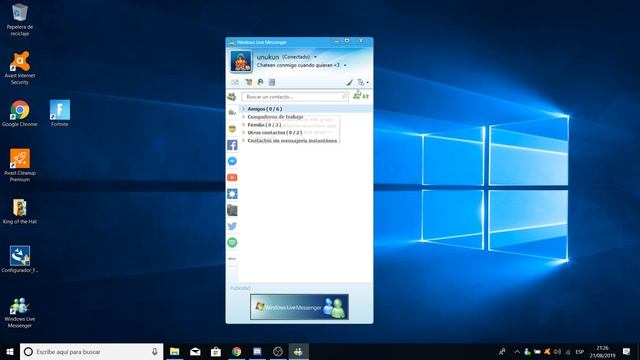Image resolution: width=640 pixels, height=360 pixels.
Task: Open the Twitter sidebar icon
Action: click(232, 226)
